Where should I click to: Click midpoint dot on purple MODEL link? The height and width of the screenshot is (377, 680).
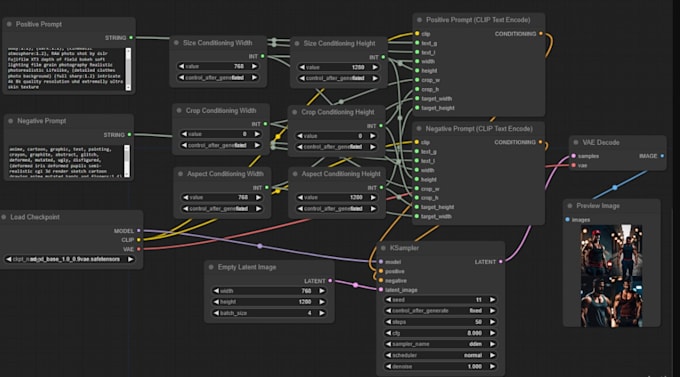[x=260, y=246]
